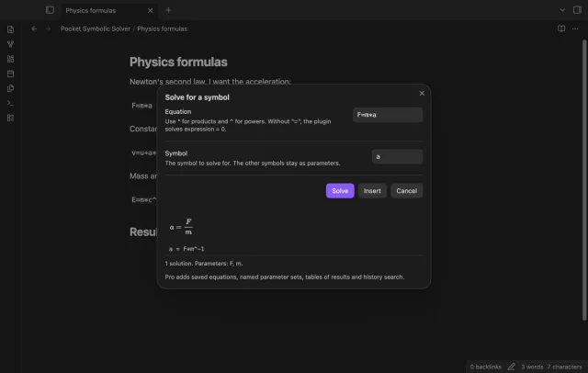This screenshot has width=588, height=373.
Task: Click the Cancel button
Action: coord(406,191)
